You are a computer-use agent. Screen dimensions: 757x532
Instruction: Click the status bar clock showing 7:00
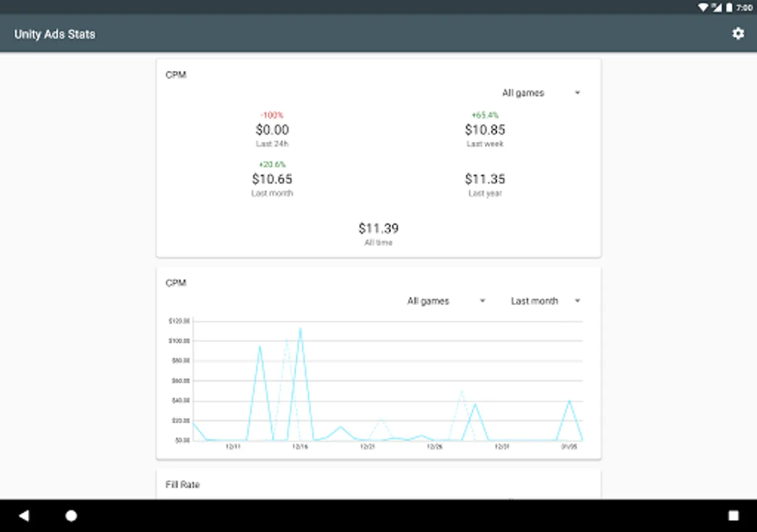point(745,8)
